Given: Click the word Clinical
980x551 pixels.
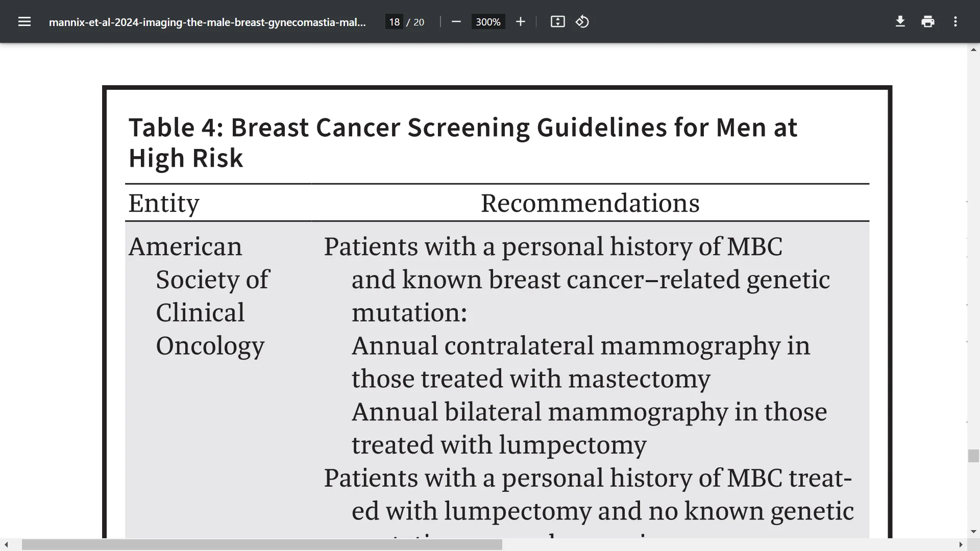Looking at the screenshot, I should pyautogui.click(x=200, y=313).
